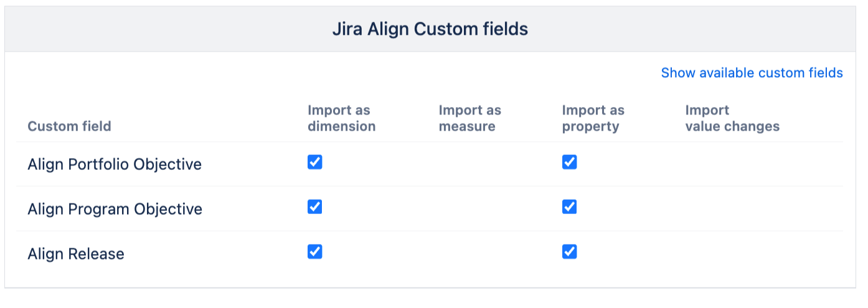Click the empty value changes cell for Align Release
Image resolution: width=868 pixels, height=308 pixels.
[x=732, y=254]
